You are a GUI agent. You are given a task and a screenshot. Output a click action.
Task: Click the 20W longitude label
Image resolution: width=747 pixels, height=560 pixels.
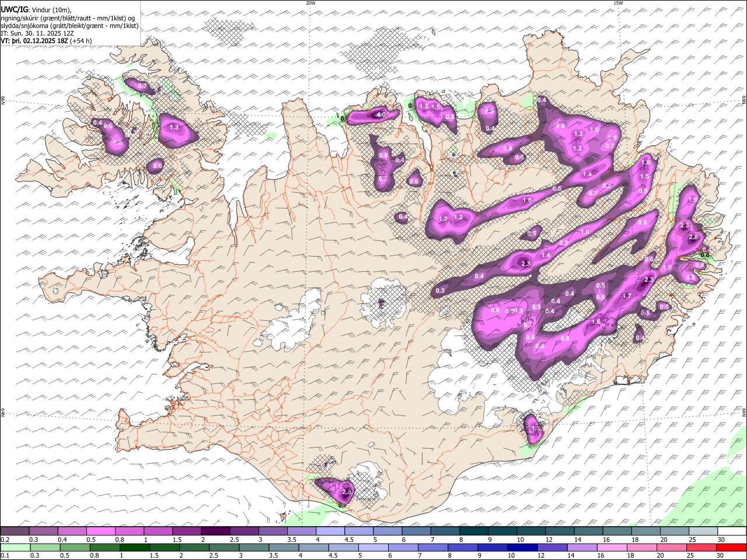point(310,3)
